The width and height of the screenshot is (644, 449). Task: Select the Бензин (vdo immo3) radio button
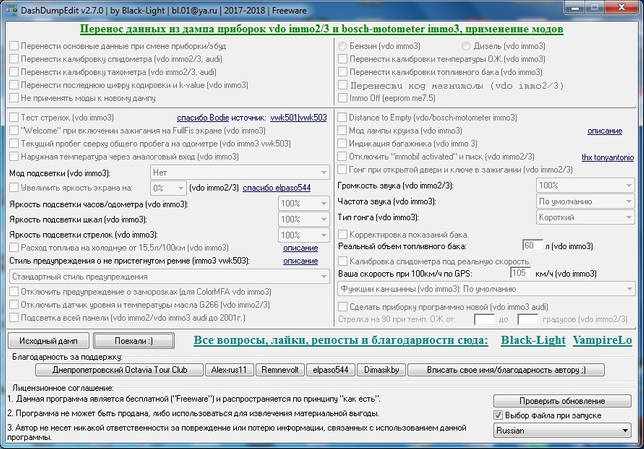(x=342, y=46)
